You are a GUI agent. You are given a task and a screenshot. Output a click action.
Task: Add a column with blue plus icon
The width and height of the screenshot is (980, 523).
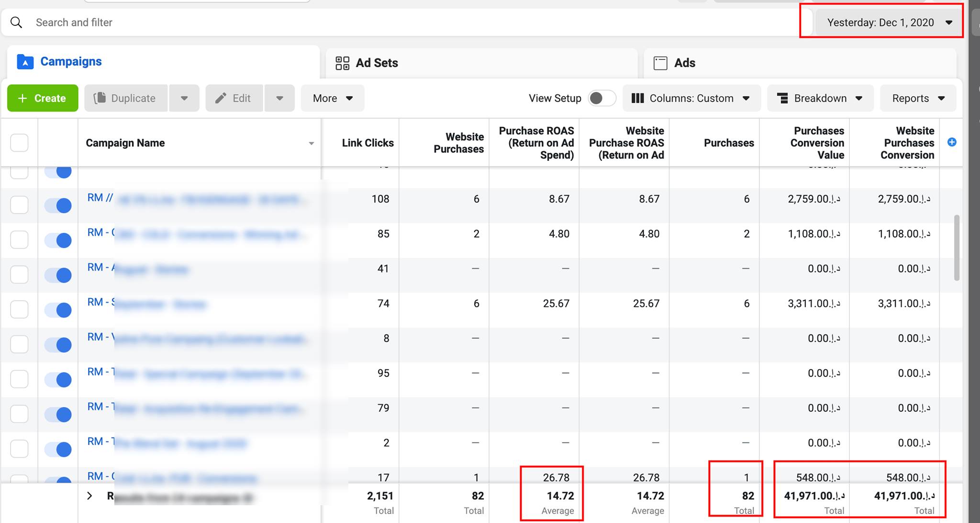(x=952, y=142)
